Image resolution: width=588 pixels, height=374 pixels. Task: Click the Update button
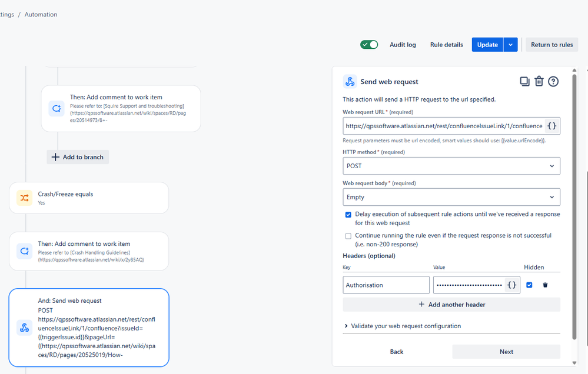[487, 45]
